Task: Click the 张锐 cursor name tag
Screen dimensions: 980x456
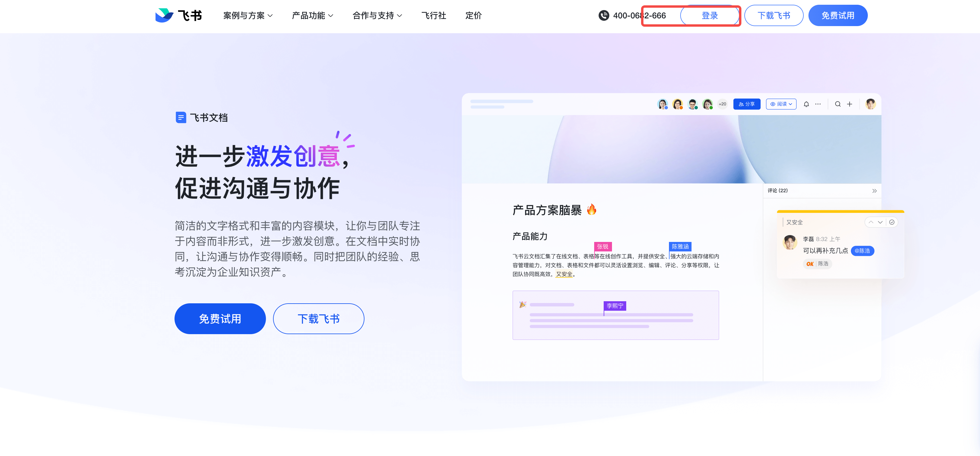Action: coord(602,247)
